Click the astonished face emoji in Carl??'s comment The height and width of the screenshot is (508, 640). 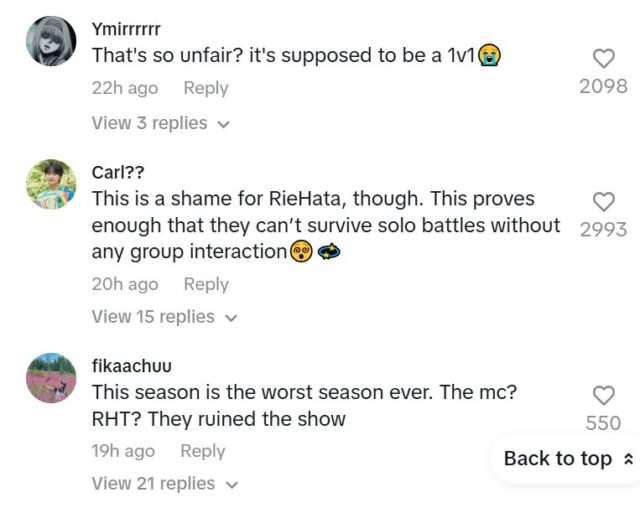[301, 252]
